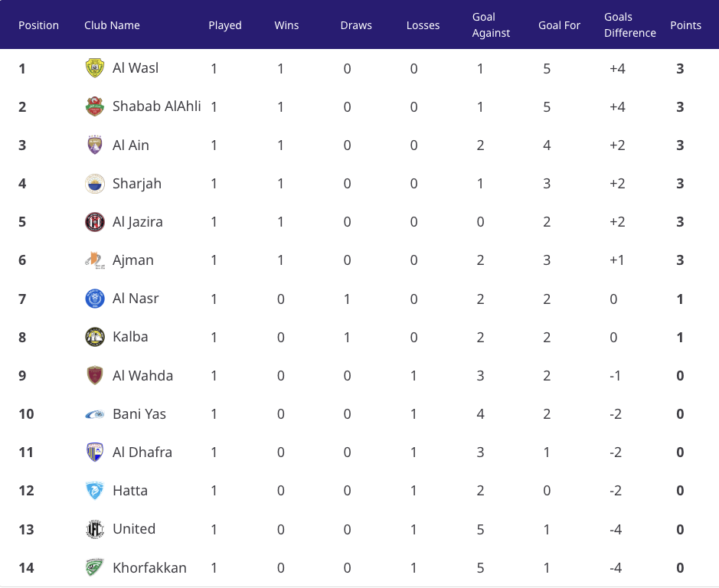The image size is (719, 588).
Task: Select the Ajman club logo
Action: coord(95,260)
